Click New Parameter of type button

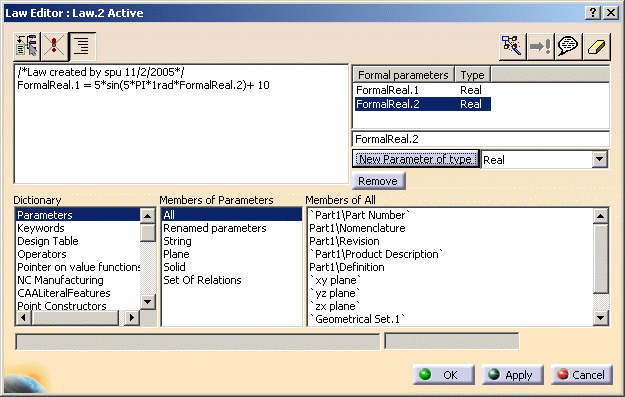pyautogui.click(x=415, y=159)
